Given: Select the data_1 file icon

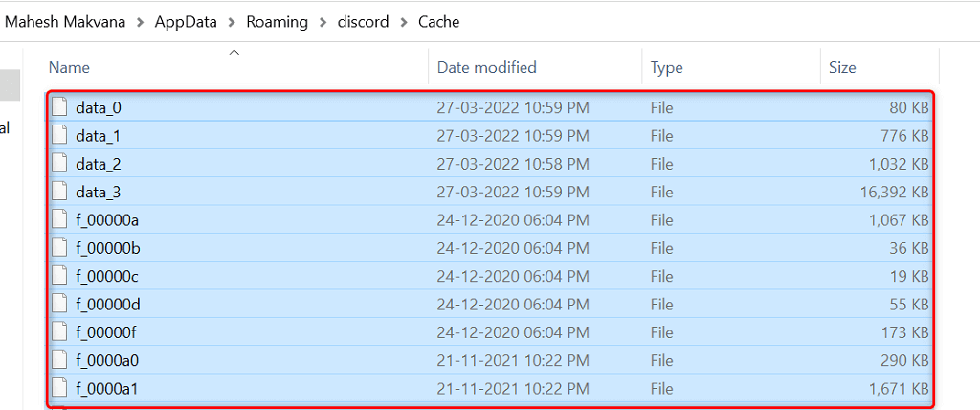Looking at the screenshot, I should 60,136.
